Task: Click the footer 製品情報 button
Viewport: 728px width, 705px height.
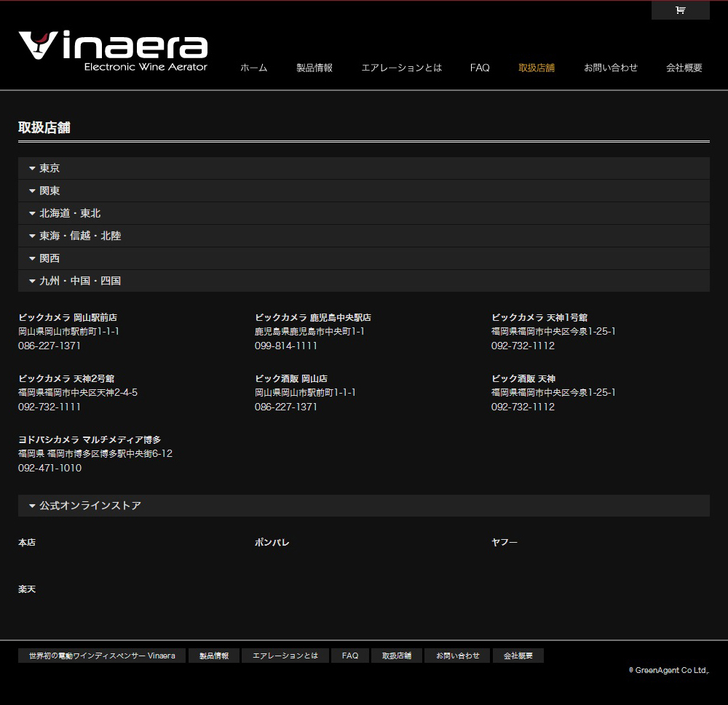Action: point(214,656)
